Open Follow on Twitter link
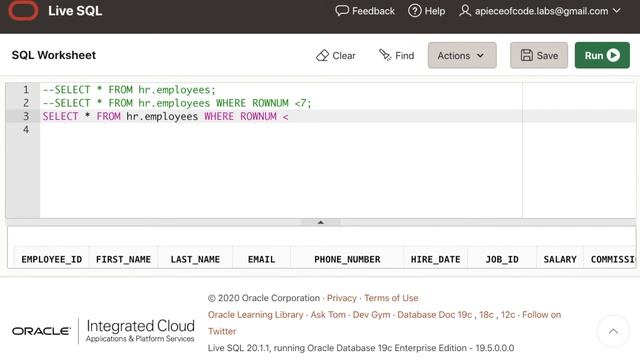 click(x=542, y=315)
